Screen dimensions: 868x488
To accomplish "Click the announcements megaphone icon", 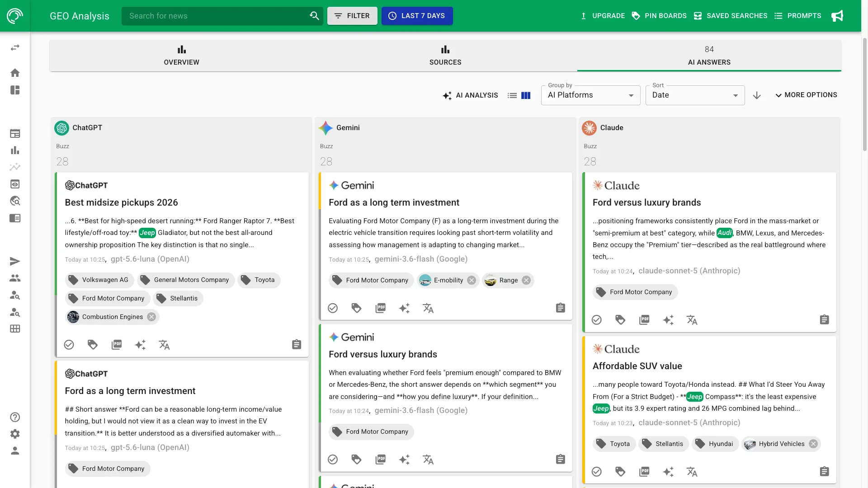I will coord(837,16).
